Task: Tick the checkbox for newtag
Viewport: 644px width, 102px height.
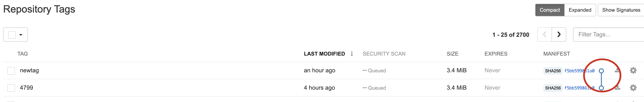Action: (11, 71)
